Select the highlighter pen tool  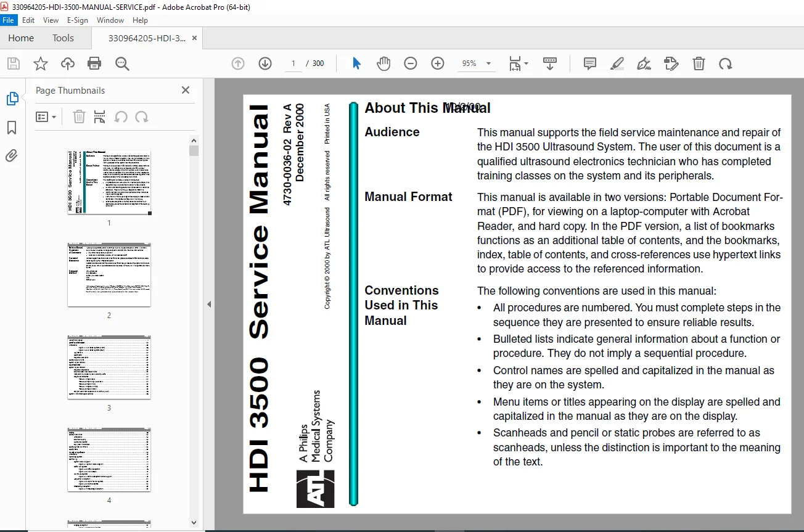[x=617, y=63]
